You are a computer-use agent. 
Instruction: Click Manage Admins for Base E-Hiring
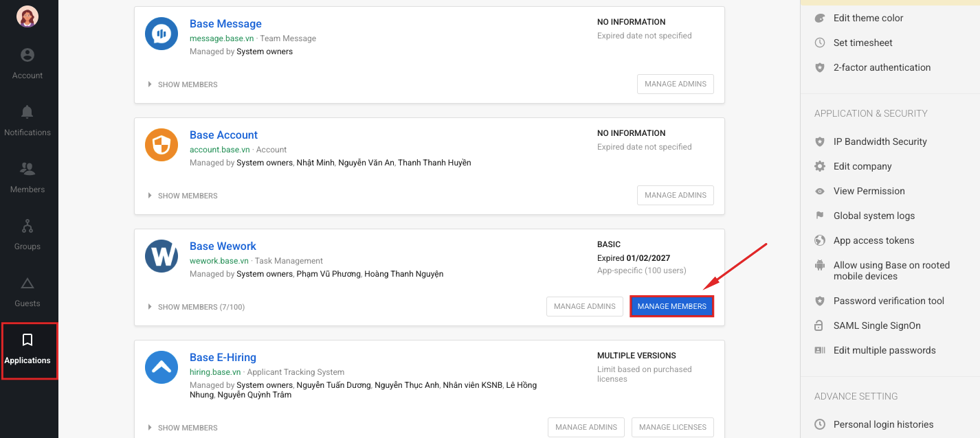pyautogui.click(x=586, y=427)
